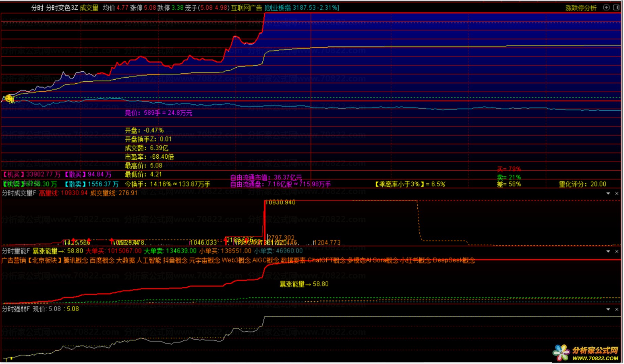Open the 分时量能F panel dropdown arrow
The height and width of the screenshot is (364, 624).
coord(608,251)
